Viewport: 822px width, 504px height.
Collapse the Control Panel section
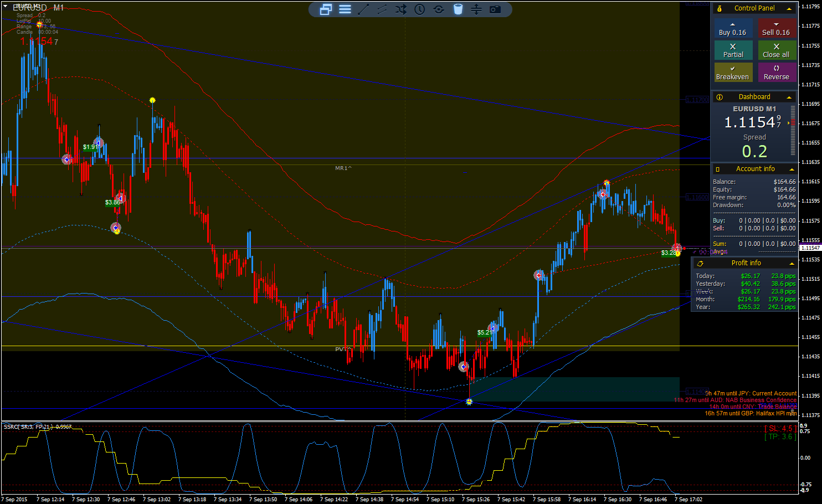(789, 8)
